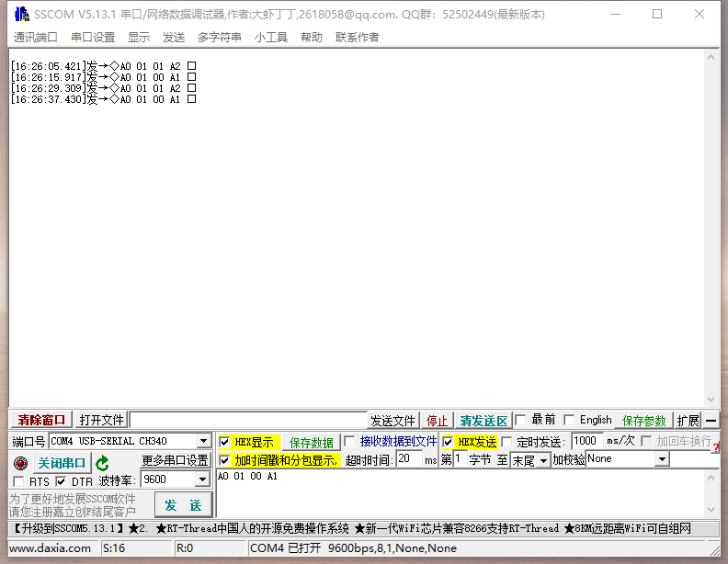Toggle the HEX发送 checkbox
The image size is (728, 564).
[448, 442]
